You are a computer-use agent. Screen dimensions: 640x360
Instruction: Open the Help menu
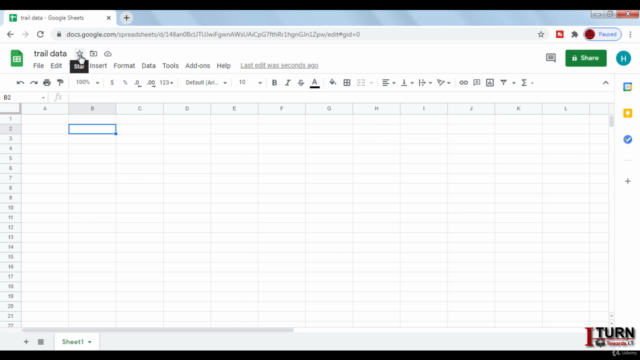[x=223, y=66]
